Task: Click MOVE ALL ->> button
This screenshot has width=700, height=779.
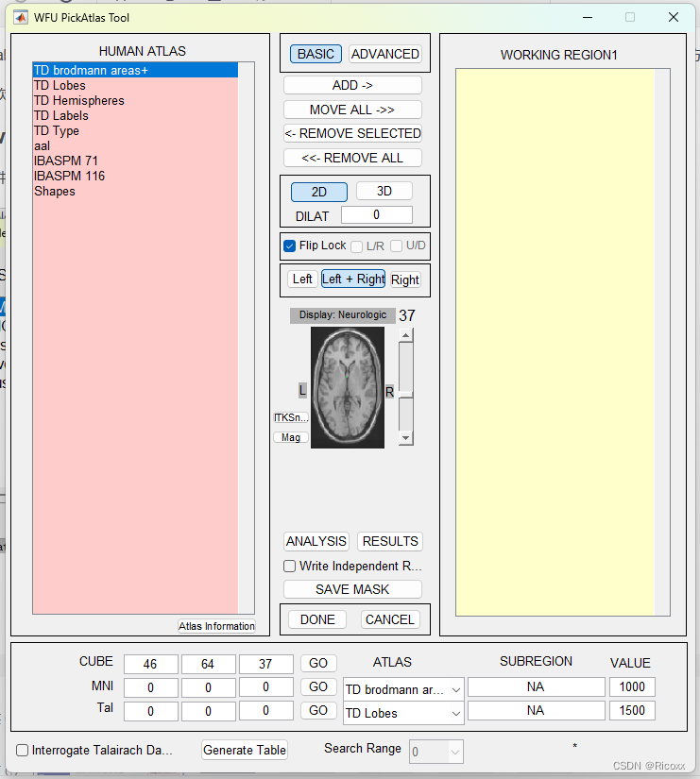Action: (352, 110)
